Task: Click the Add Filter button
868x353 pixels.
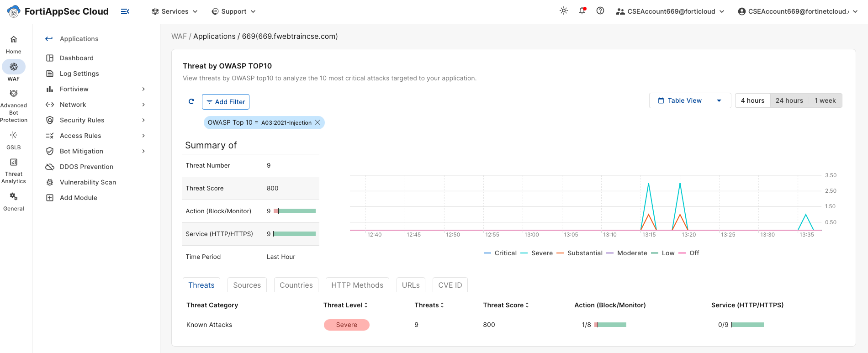Action: [226, 101]
